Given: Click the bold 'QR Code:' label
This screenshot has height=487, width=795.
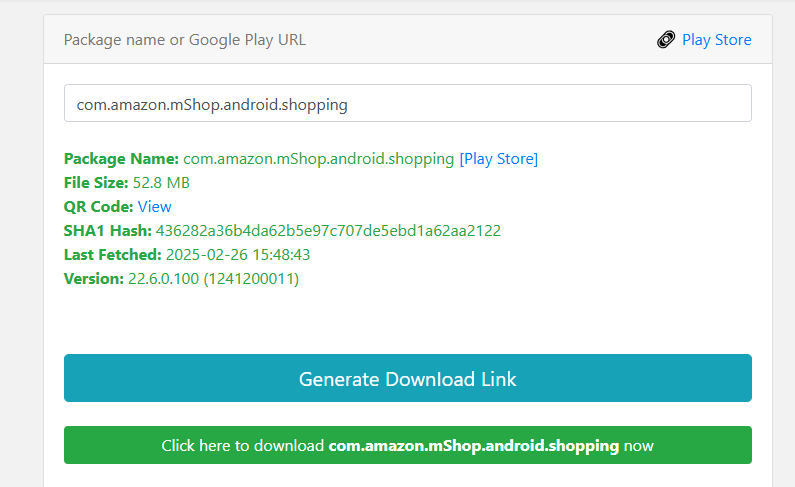Looking at the screenshot, I should 98,207.
